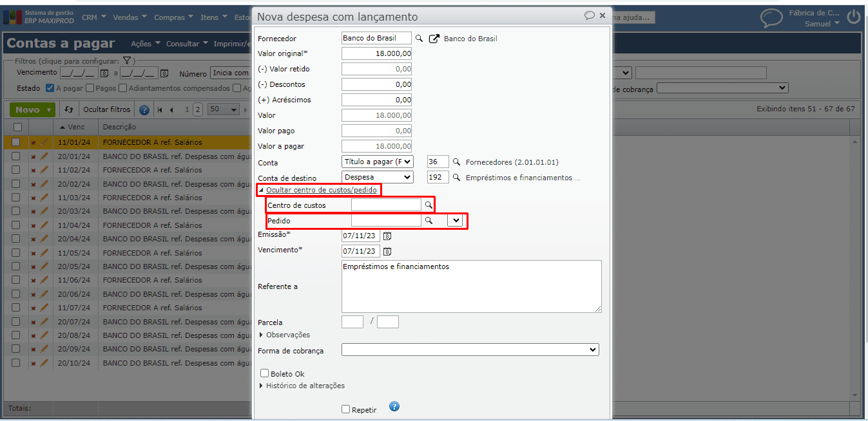Image resolution: width=868 pixels, height=421 pixels.
Task: Edit the 20/01/24 Banco do Brasil row
Action: [44, 156]
